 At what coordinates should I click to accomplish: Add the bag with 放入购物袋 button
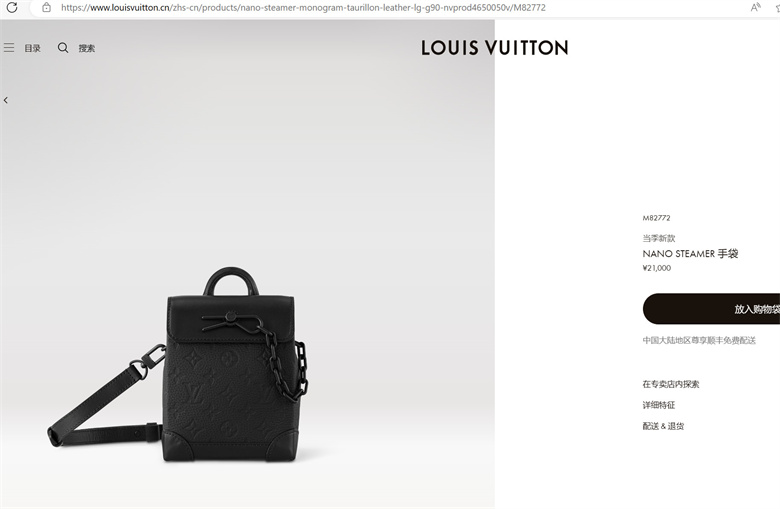(711, 309)
